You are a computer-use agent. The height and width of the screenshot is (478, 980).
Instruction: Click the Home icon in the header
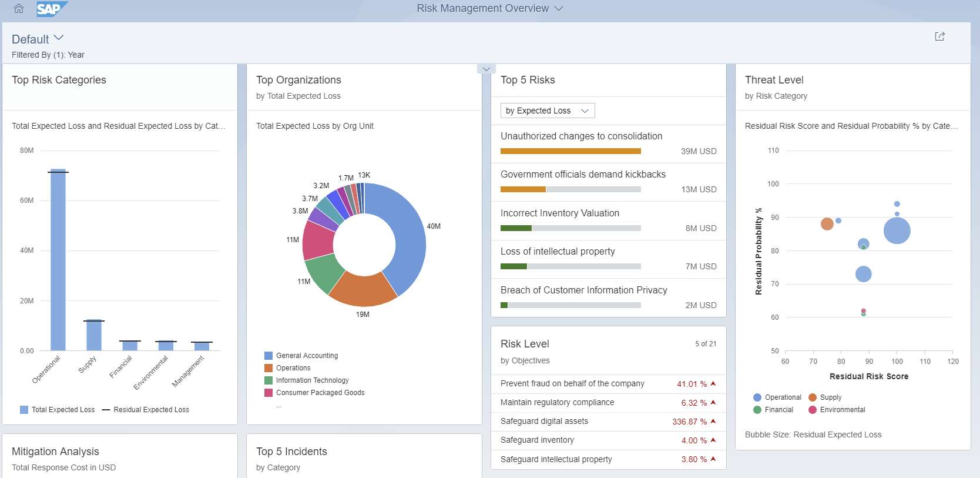tap(19, 9)
